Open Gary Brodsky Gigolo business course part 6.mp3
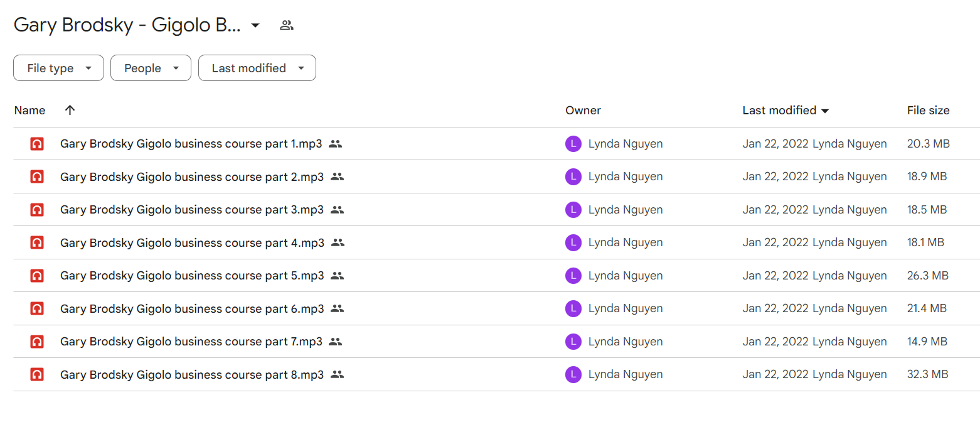Image resolution: width=980 pixels, height=439 pixels. pyautogui.click(x=192, y=308)
